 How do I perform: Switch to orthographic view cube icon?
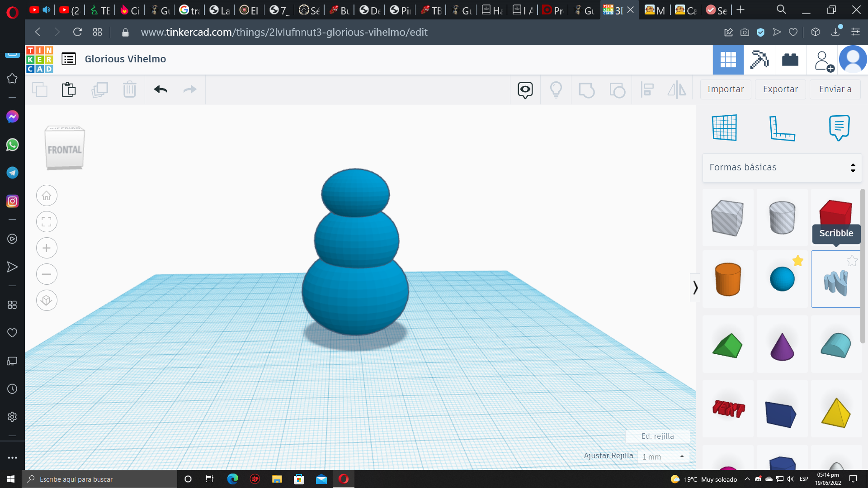[47, 300]
